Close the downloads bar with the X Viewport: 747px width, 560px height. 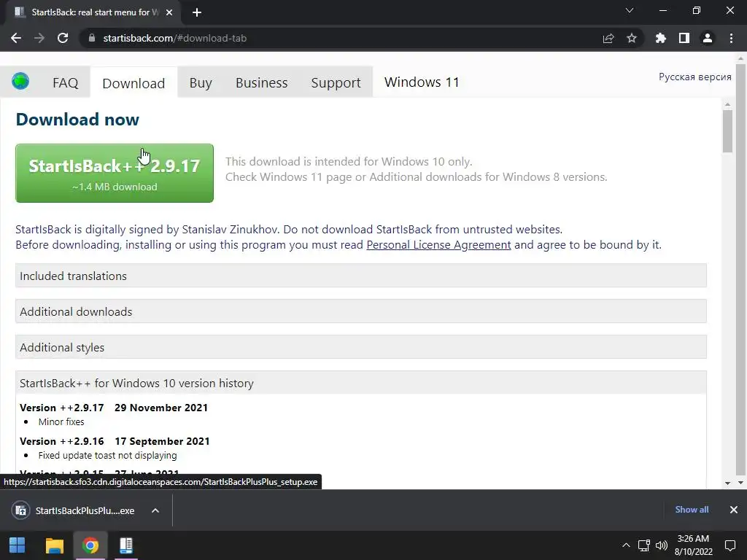pos(734,510)
